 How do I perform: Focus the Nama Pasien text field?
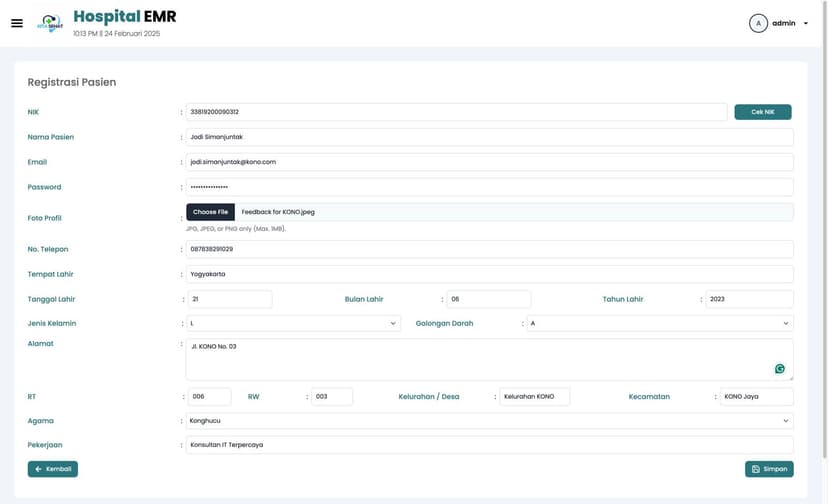click(x=489, y=137)
